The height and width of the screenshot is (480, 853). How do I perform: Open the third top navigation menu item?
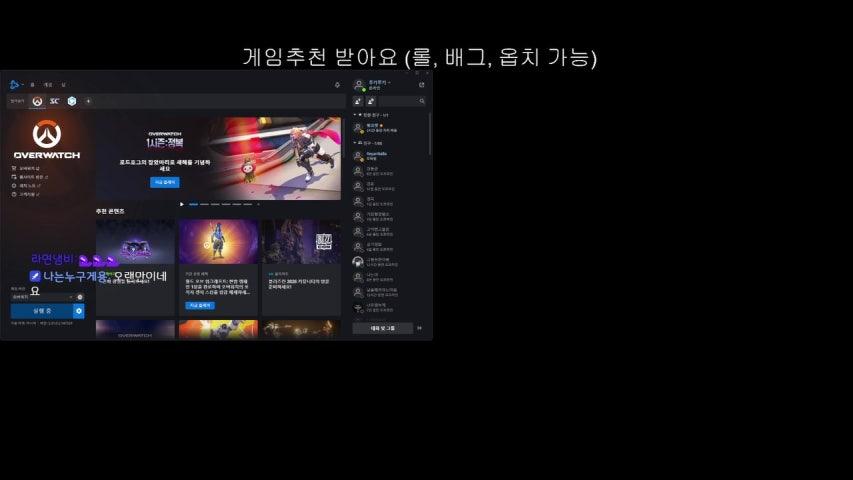point(64,85)
